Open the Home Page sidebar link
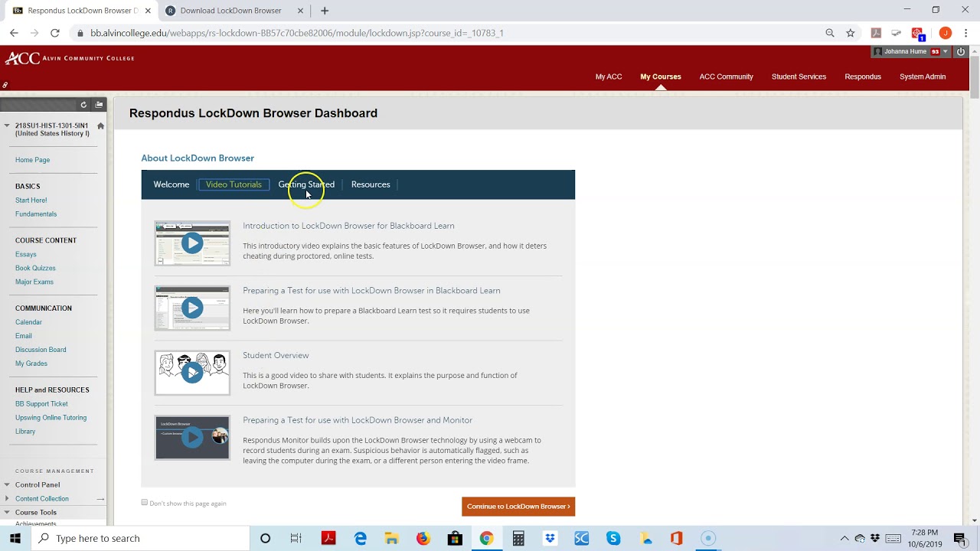 pyautogui.click(x=32, y=160)
